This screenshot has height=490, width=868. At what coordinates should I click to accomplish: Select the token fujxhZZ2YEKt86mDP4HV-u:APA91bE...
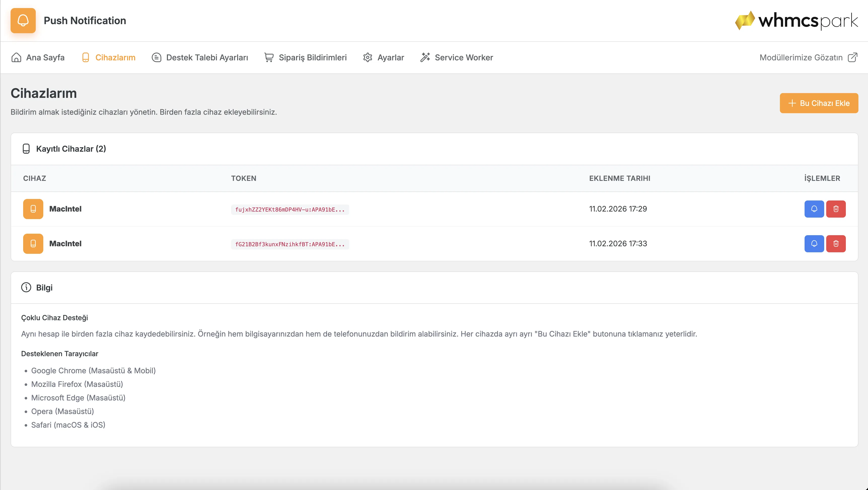pyautogui.click(x=290, y=210)
